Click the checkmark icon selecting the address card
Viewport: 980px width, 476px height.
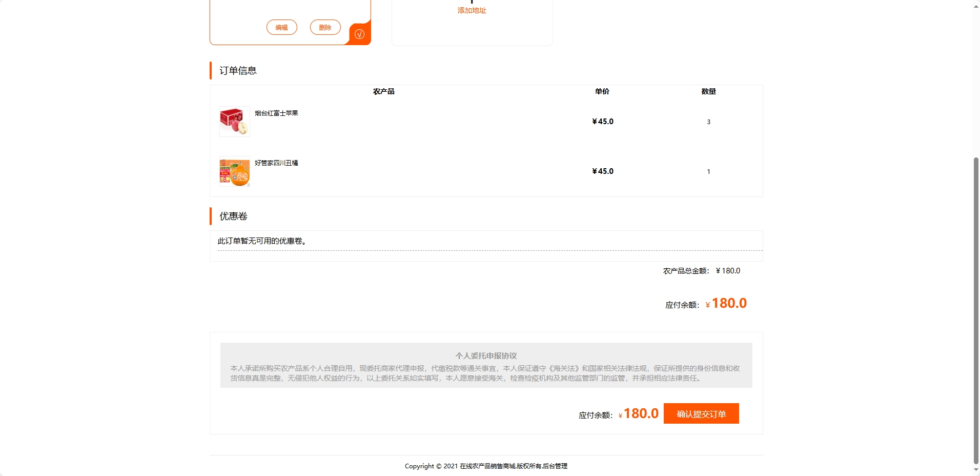(359, 33)
